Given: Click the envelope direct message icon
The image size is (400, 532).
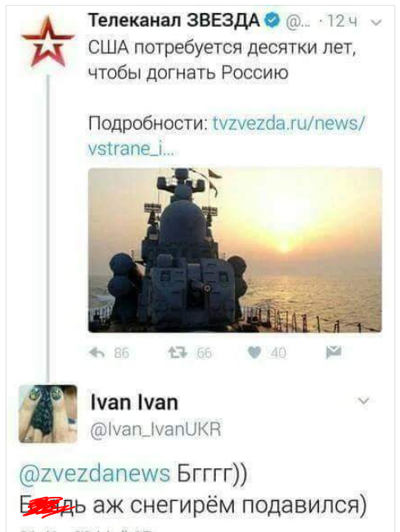Looking at the screenshot, I should coord(334,352).
